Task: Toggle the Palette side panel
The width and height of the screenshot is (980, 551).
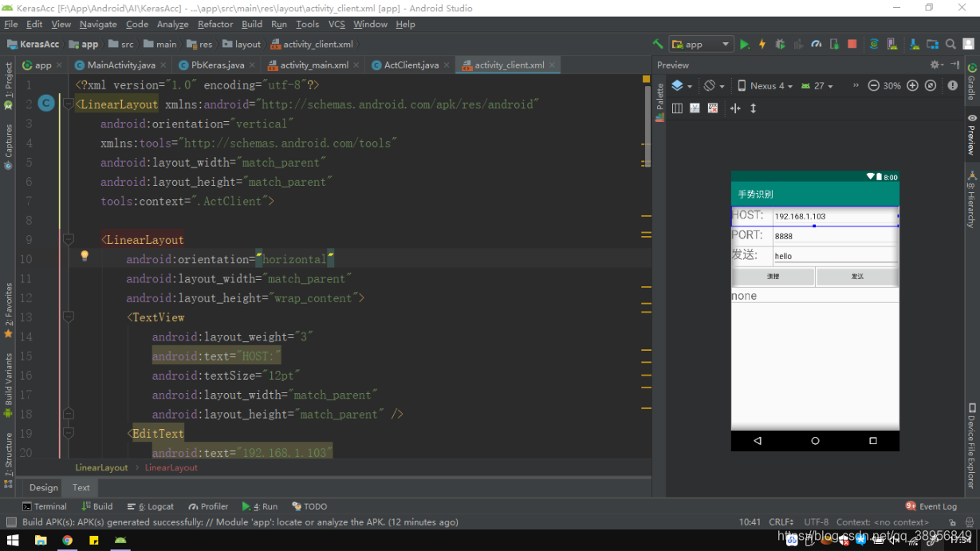Action: coord(659,100)
